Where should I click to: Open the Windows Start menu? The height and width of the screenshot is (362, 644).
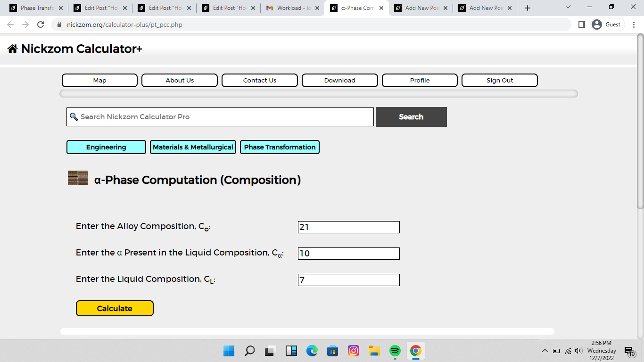pos(229,351)
